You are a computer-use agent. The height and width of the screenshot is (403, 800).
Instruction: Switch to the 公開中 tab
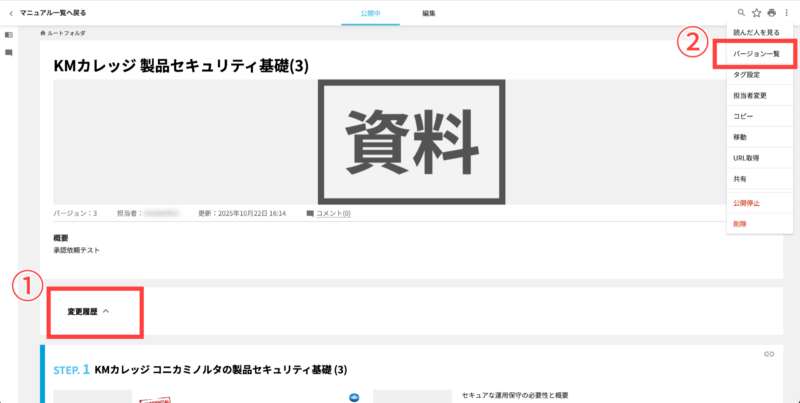click(370, 13)
